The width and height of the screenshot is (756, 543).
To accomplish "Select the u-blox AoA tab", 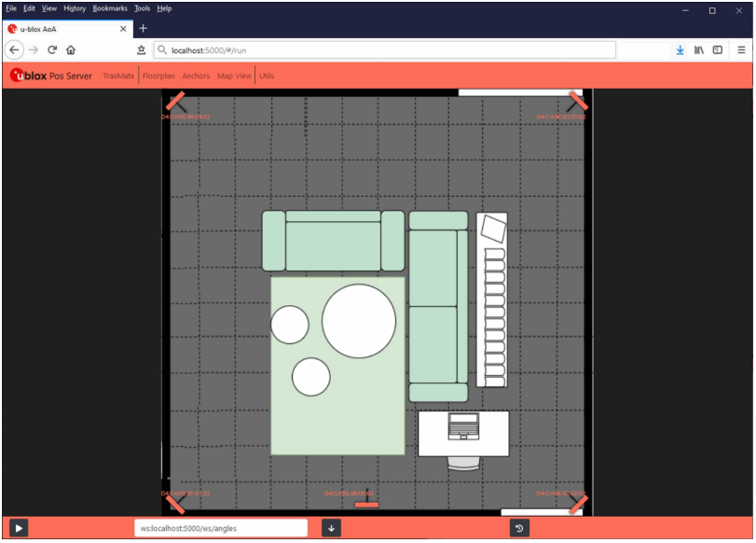I will pos(67,29).
